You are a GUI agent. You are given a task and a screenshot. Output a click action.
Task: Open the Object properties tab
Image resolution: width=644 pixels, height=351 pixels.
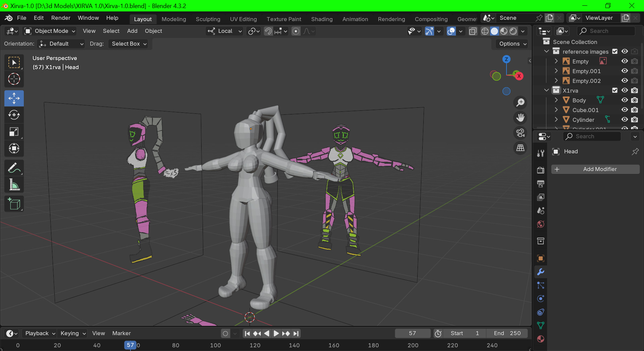click(540, 258)
